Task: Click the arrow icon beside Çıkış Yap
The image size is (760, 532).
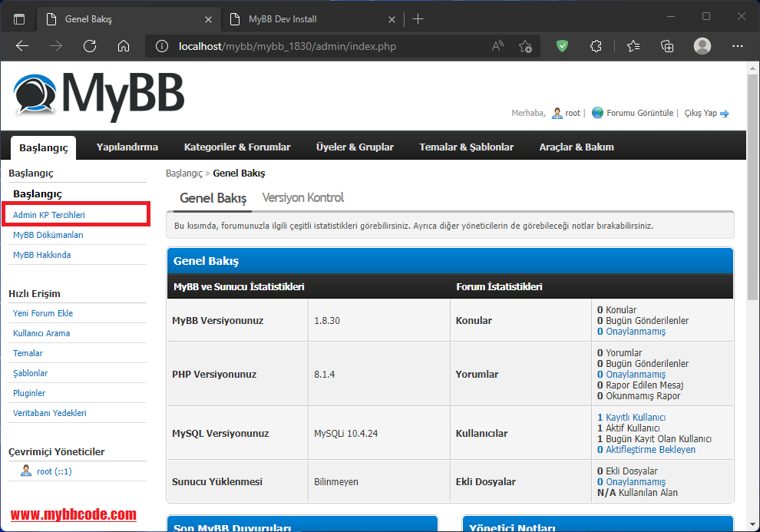Action: 725,114
